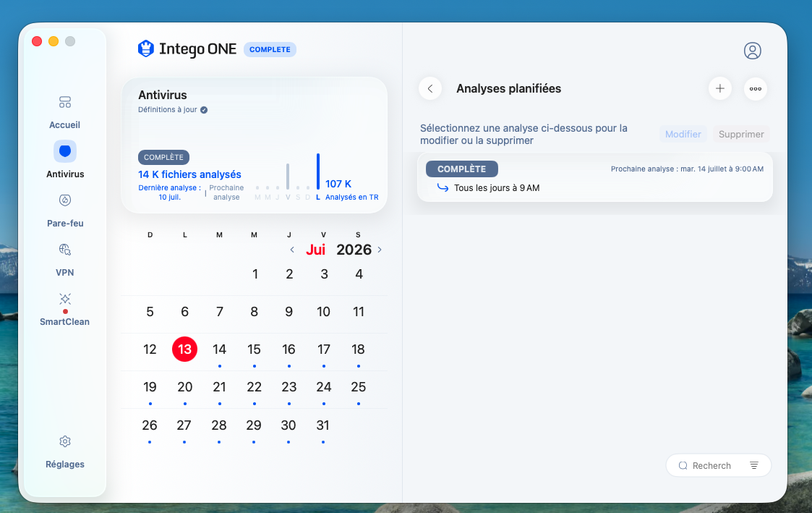Click '14 K fichiers analysés' link
Viewport: 812px width, 513px height.
coord(189,174)
